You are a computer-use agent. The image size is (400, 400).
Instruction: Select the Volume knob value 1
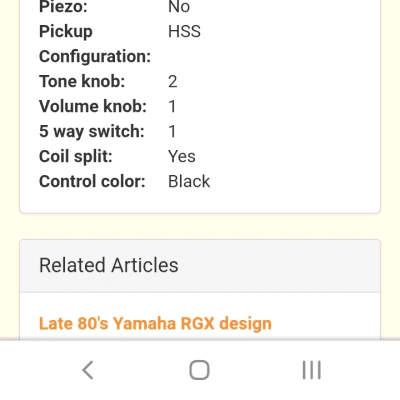pos(172,106)
